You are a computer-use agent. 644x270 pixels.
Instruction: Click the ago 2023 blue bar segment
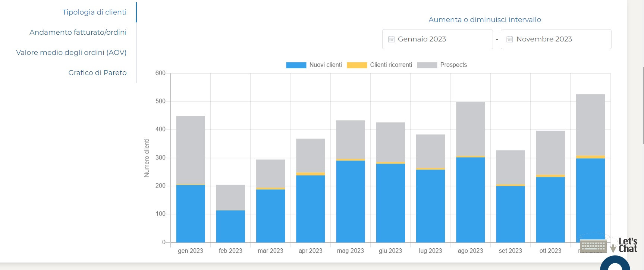click(x=470, y=200)
